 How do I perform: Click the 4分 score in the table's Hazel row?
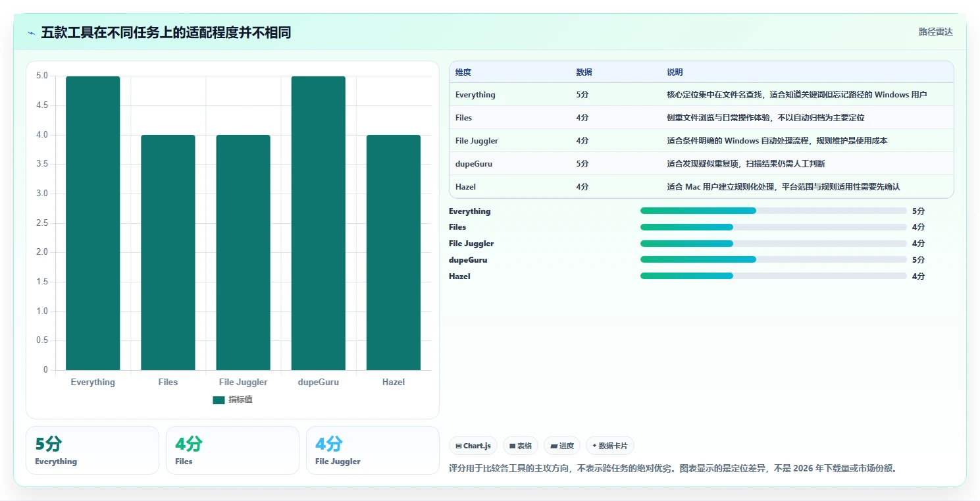(x=582, y=187)
